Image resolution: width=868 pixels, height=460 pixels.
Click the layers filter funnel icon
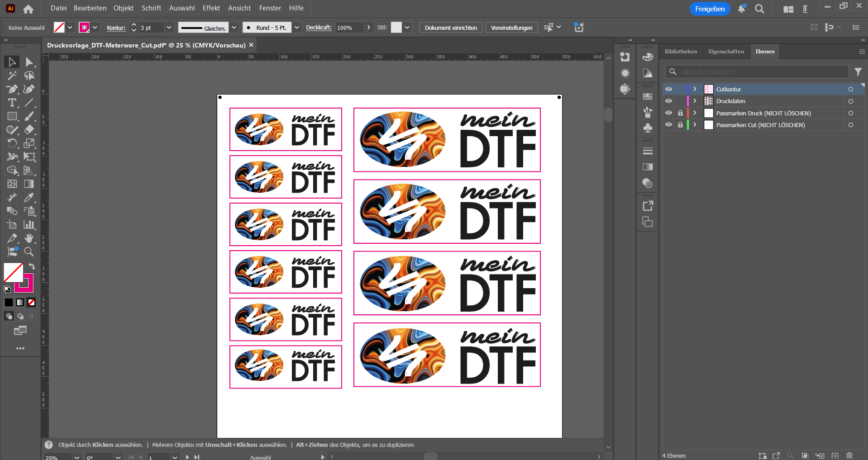coord(858,71)
